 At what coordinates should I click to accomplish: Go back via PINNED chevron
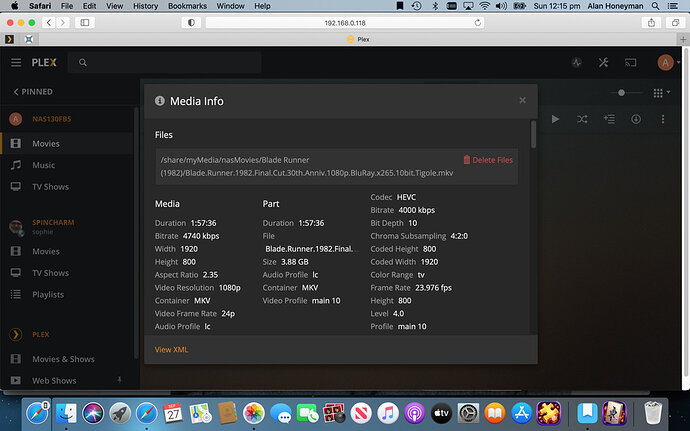[33, 92]
